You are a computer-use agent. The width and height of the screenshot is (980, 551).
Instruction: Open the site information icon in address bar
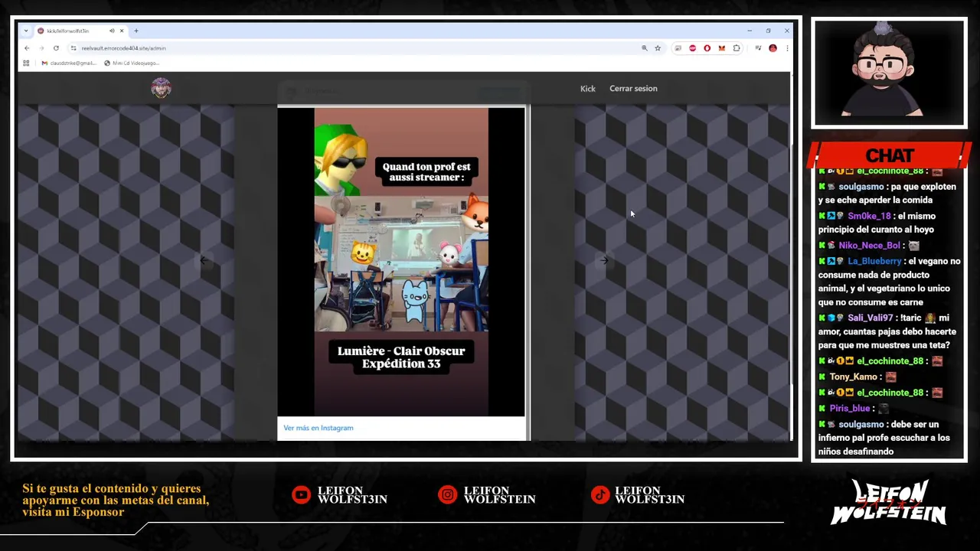pos(73,48)
